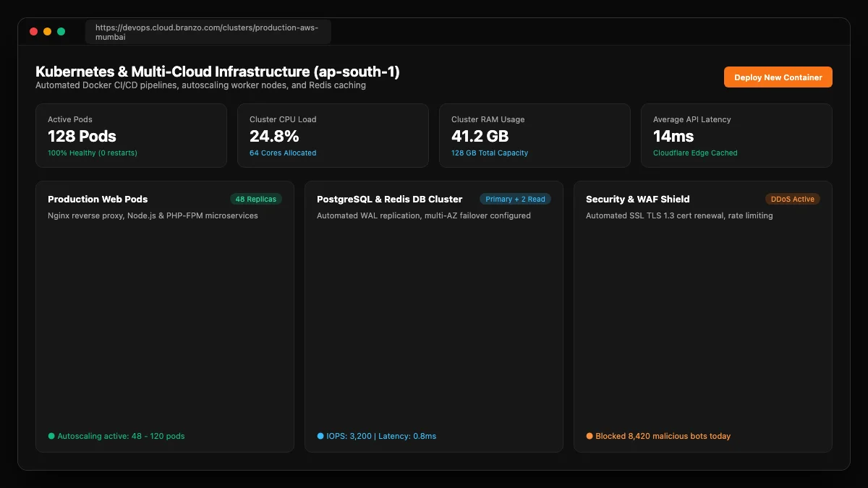
Task: Select the 48 Replicas badge
Action: [256, 199]
